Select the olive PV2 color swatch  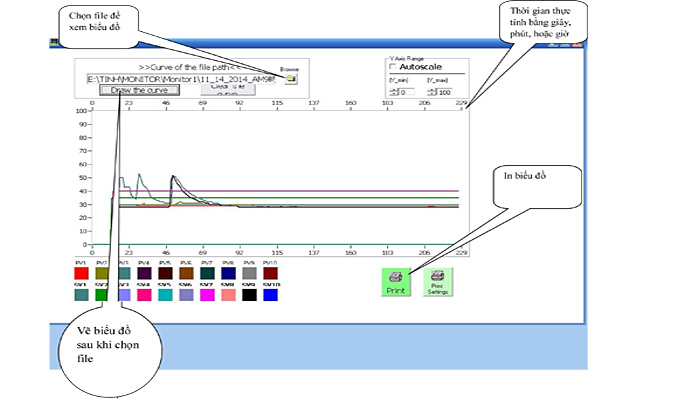point(101,273)
